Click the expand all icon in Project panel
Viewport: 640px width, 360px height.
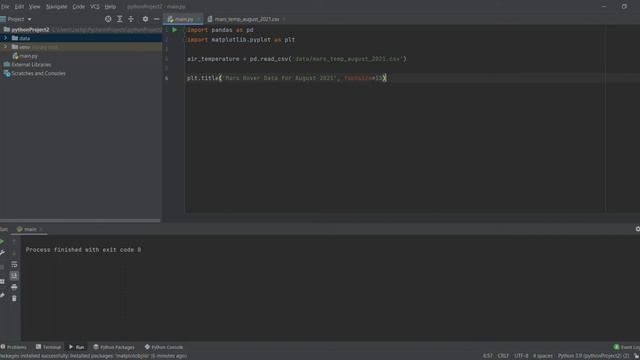(120, 19)
